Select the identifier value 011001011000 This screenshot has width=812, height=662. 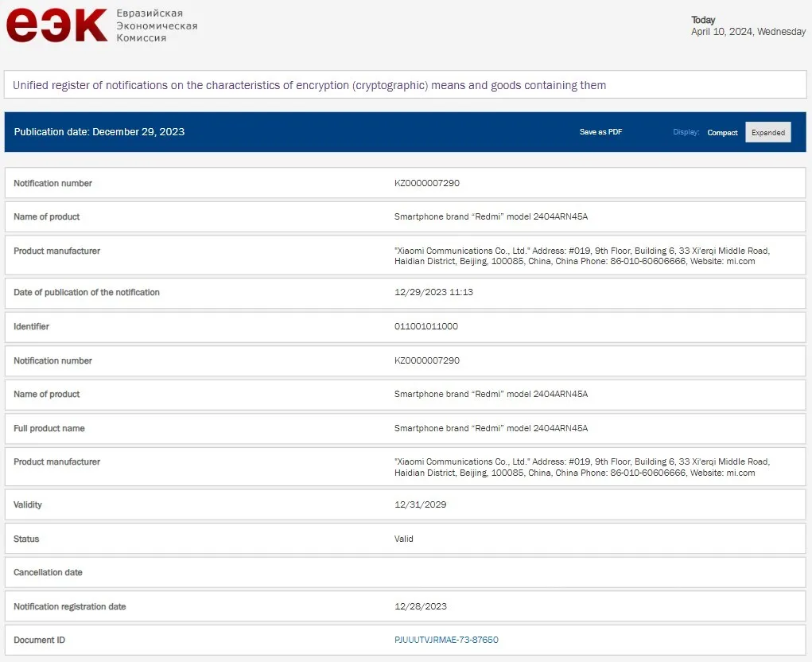[x=425, y=326]
